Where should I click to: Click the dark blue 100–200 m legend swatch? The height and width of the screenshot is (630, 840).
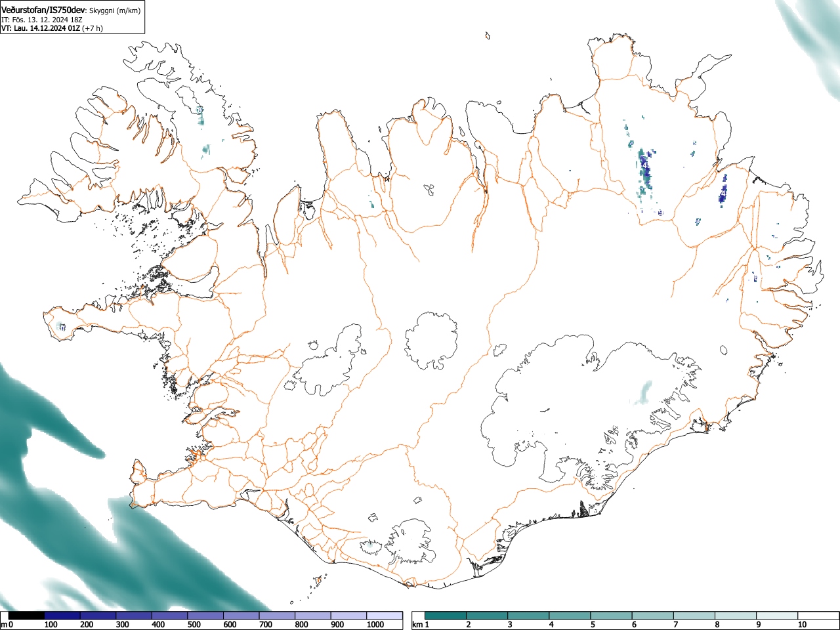pos(62,616)
